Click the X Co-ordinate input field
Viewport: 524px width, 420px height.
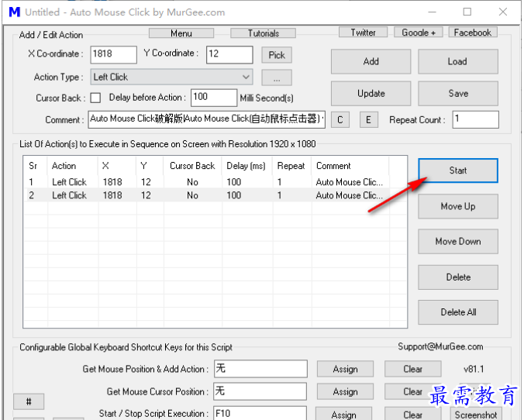click(113, 54)
